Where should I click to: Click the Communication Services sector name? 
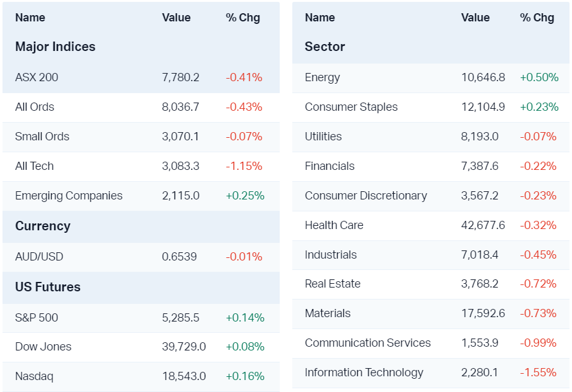click(368, 343)
